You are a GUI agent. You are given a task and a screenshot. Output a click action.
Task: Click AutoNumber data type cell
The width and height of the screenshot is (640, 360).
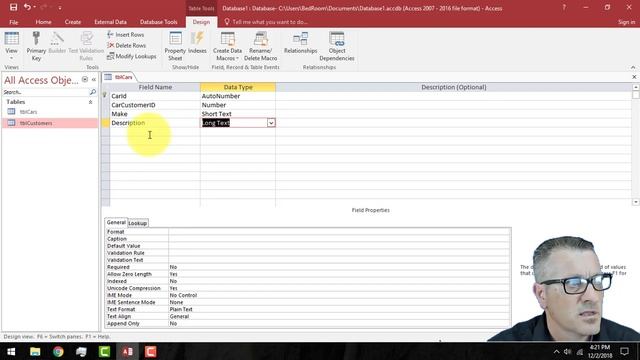[238, 96]
